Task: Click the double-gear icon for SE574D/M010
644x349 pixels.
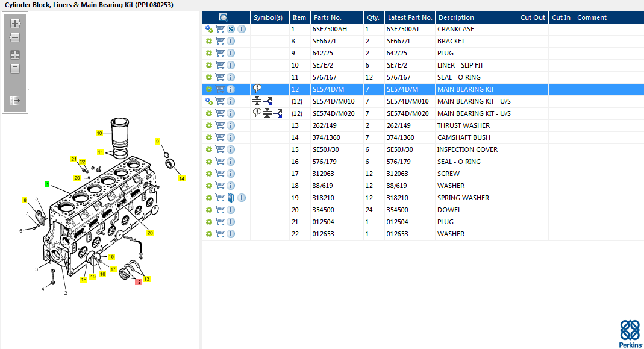Action: (209, 101)
